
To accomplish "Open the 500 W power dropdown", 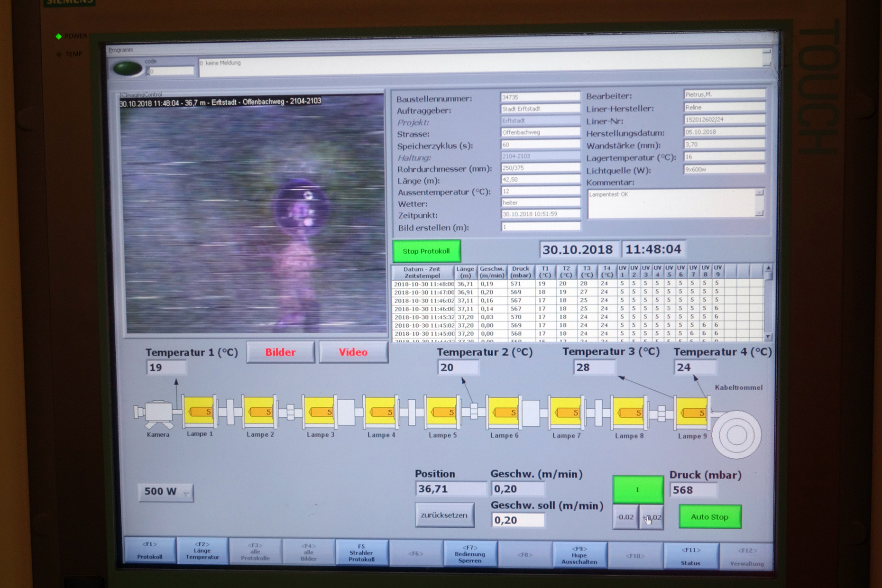I will [165, 492].
